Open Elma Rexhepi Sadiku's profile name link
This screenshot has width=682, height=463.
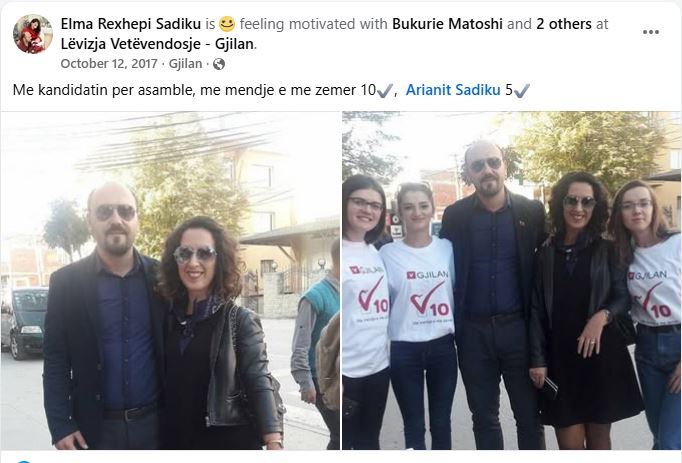pos(130,24)
